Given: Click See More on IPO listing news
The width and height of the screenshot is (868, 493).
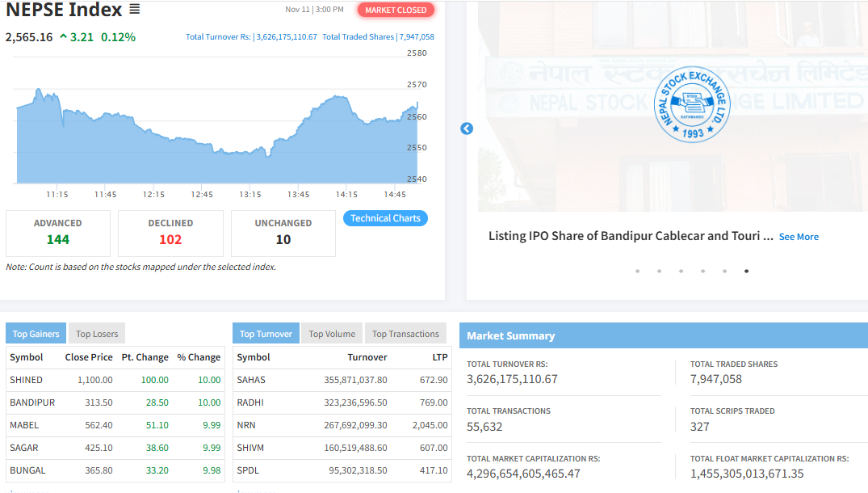Looking at the screenshot, I should 799,237.
